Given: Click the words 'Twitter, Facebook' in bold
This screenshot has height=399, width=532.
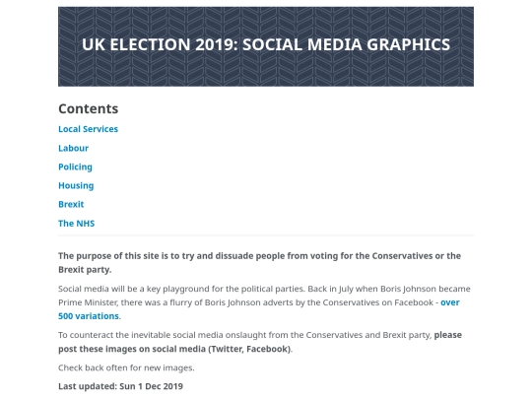Looking at the screenshot, I should click(x=248, y=349).
